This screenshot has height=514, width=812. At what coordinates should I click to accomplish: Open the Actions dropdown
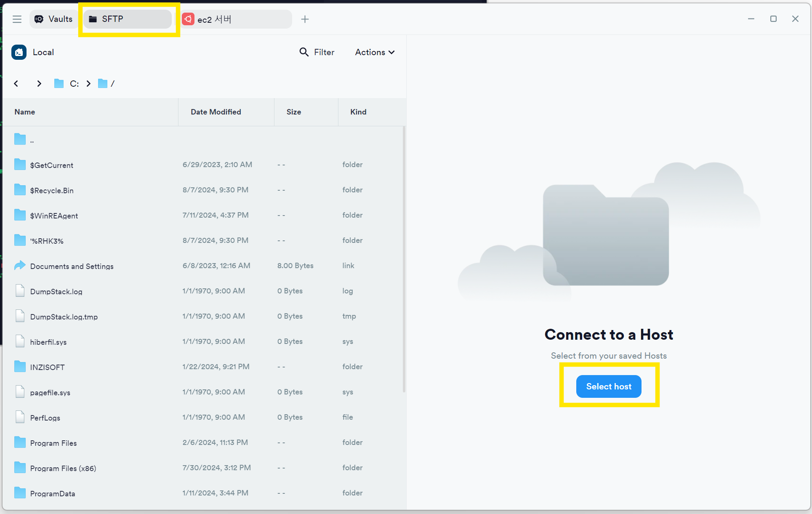[375, 52]
